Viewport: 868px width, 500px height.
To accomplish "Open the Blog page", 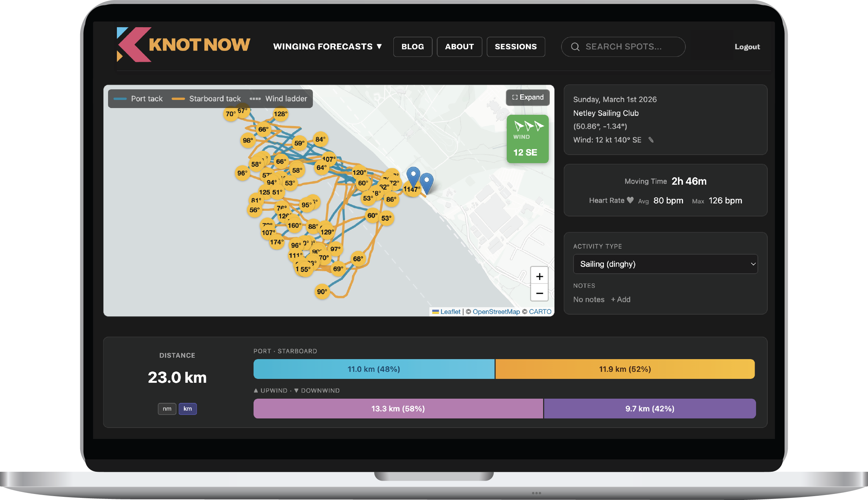I will [x=412, y=46].
